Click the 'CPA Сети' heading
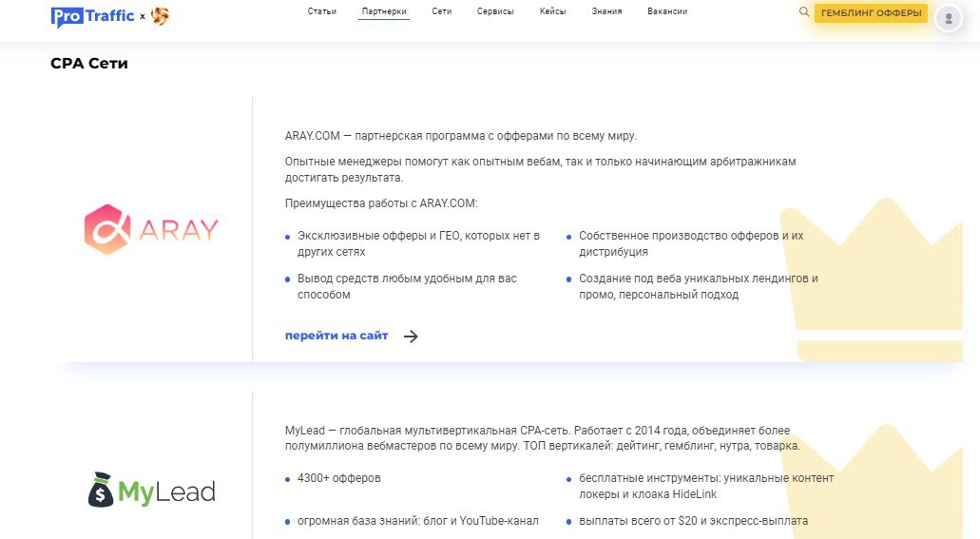Image resolution: width=980 pixels, height=539 pixels. [89, 63]
